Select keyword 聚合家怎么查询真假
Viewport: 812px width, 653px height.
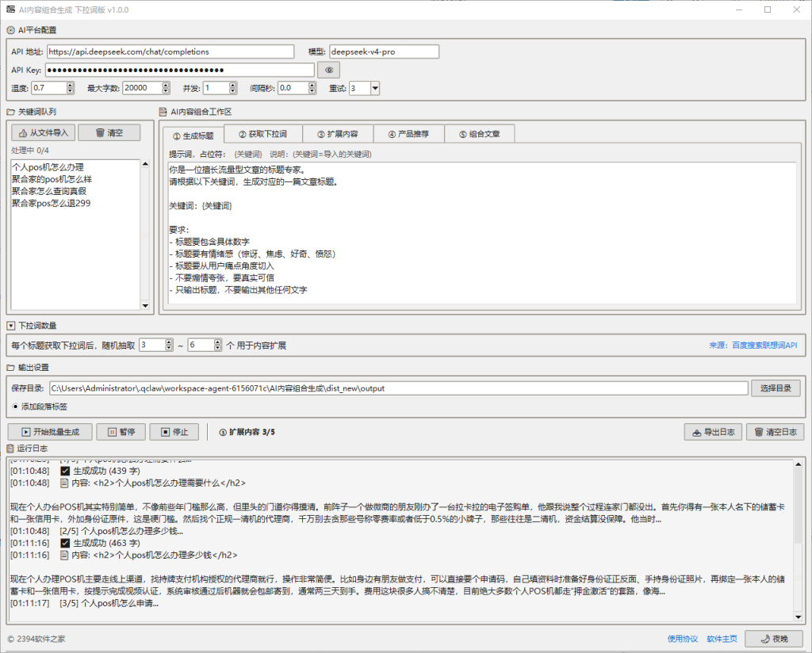tap(49, 191)
